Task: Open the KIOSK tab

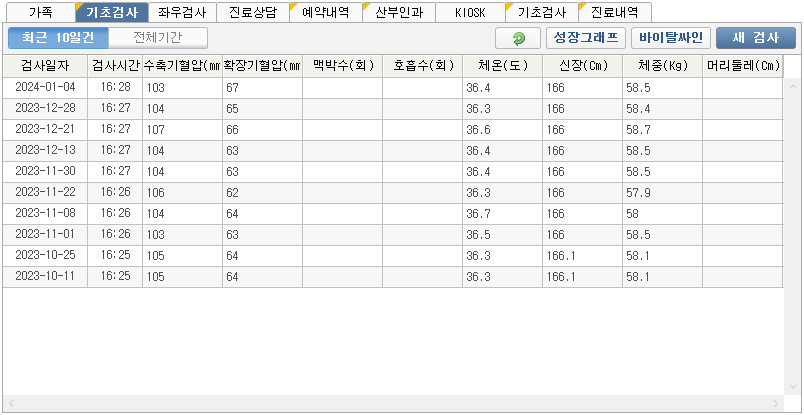Action: point(469,13)
